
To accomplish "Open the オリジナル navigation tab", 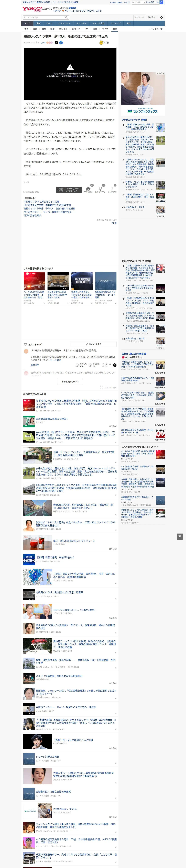I will 81,24.
